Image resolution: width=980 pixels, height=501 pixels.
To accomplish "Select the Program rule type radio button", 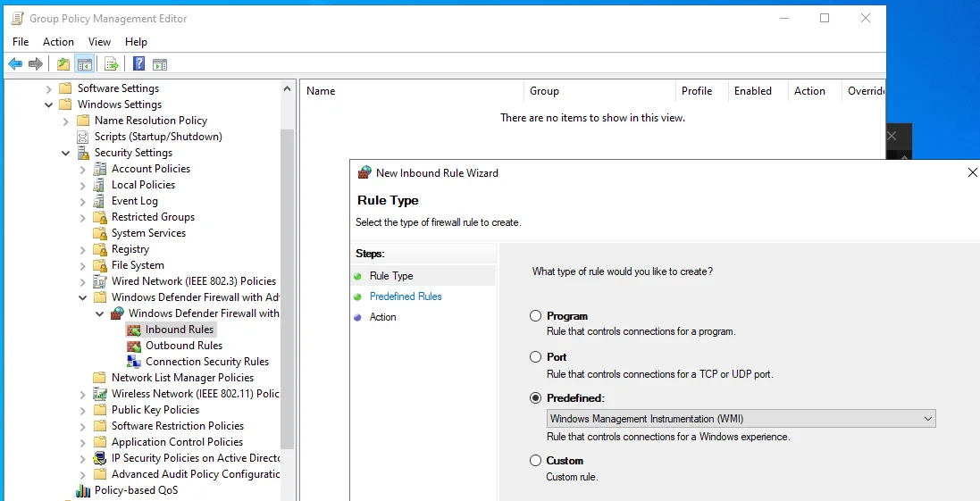I will [535, 316].
